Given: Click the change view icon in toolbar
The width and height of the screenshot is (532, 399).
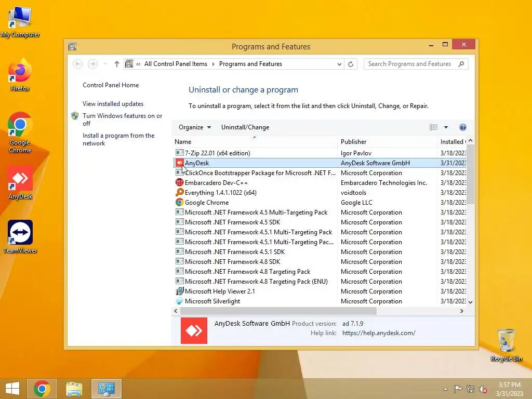Looking at the screenshot, I should 434,127.
